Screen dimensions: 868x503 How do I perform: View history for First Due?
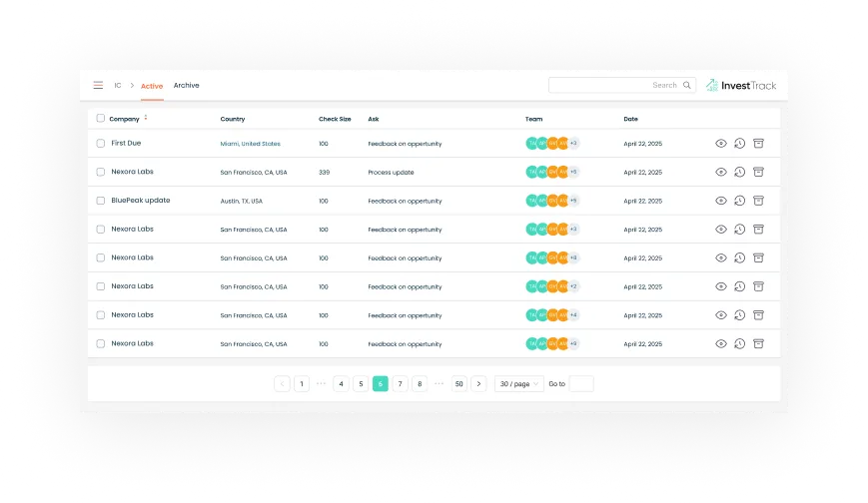(739, 144)
